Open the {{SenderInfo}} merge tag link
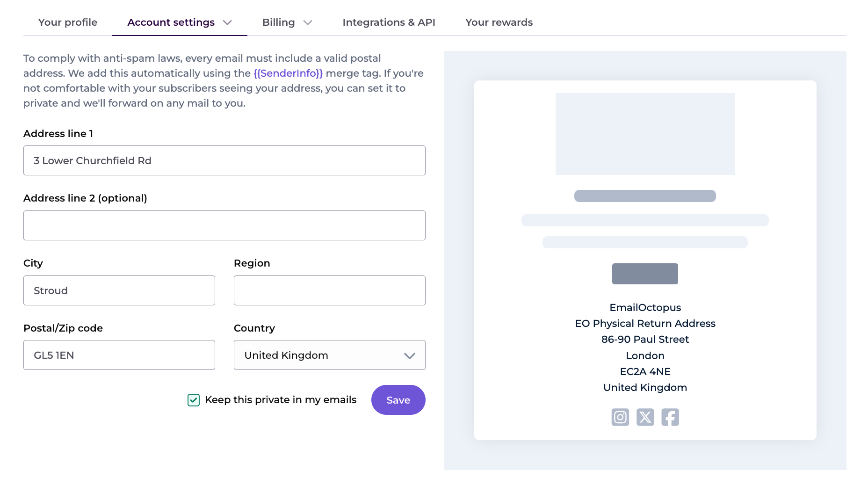 pyautogui.click(x=288, y=73)
